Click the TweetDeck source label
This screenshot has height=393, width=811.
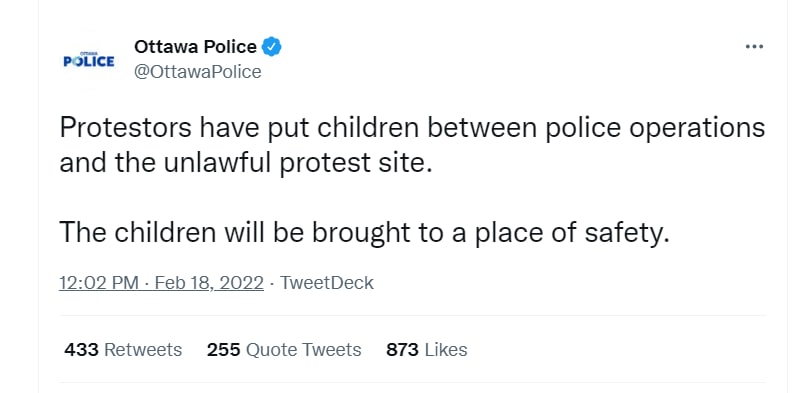point(326,283)
